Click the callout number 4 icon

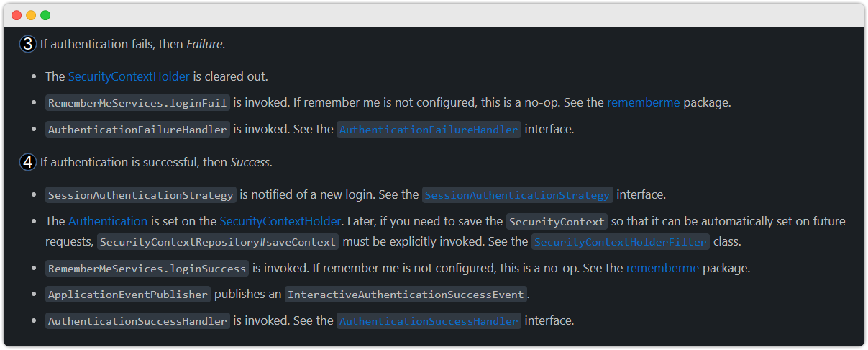pos(28,162)
